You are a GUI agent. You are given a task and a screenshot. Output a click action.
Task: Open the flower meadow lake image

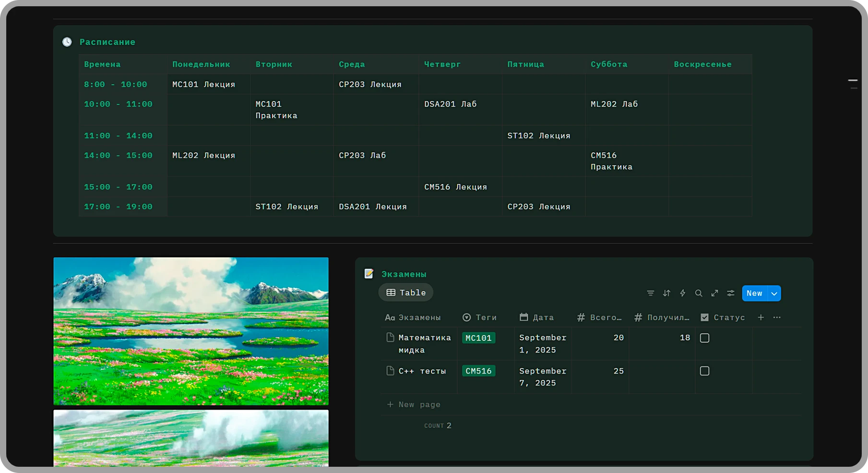191,331
